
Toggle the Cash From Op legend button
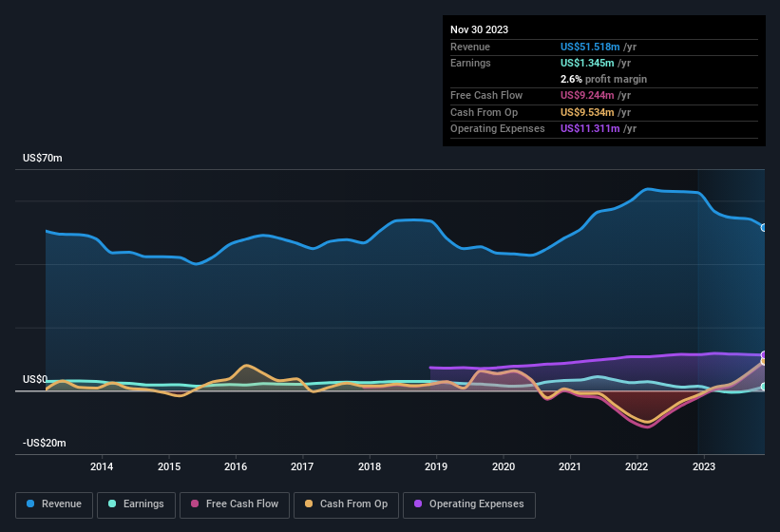pyautogui.click(x=346, y=504)
